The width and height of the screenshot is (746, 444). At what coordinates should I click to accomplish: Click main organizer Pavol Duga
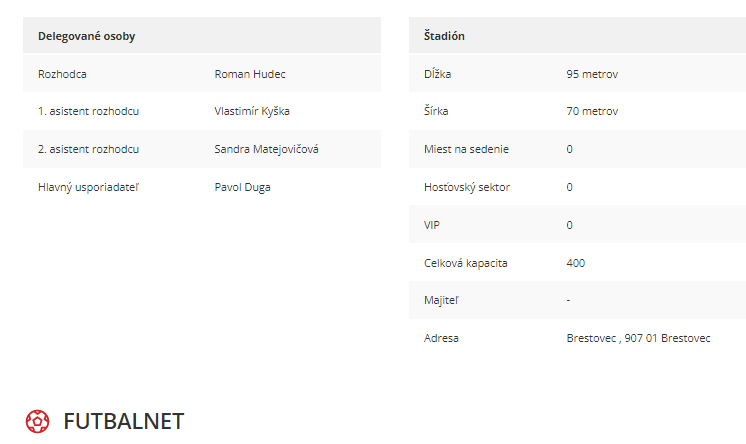[x=242, y=187]
